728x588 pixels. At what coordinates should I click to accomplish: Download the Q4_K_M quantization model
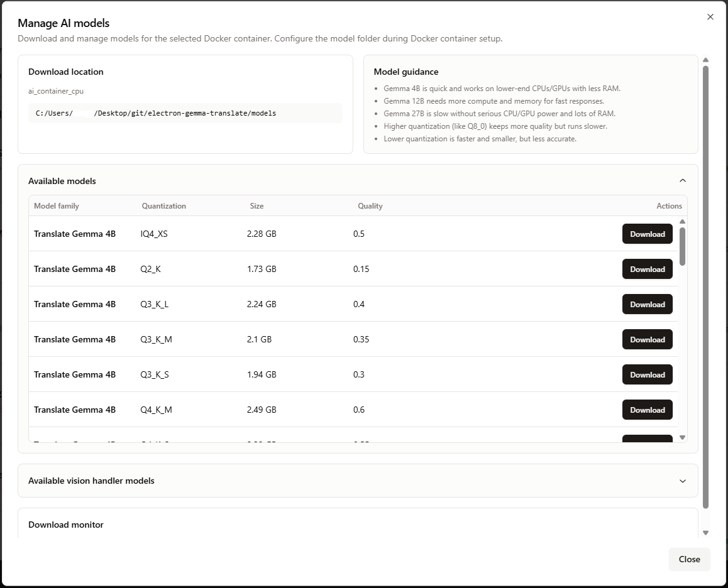pyautogui.click(x=647, y=410)
